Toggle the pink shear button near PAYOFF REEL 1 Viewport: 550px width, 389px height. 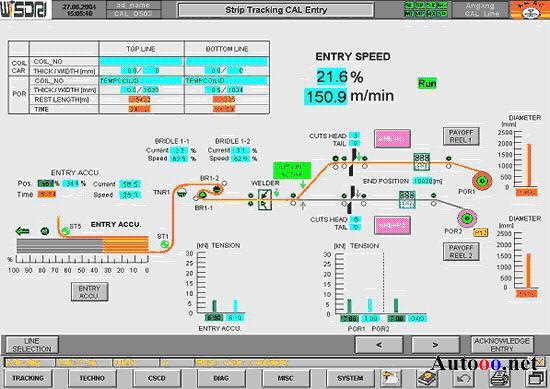coord(392,139)
